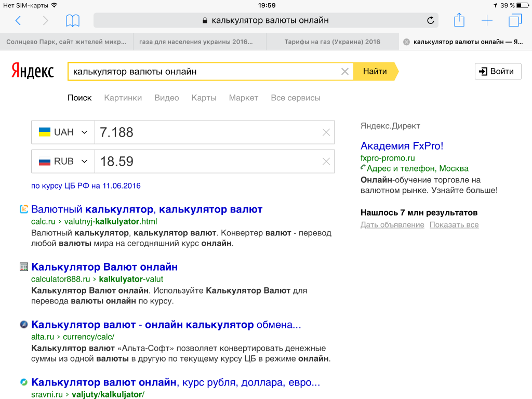Click the sravni.ru result favicon
Viewport: 532px width, 399px height.
coord(24,382)
